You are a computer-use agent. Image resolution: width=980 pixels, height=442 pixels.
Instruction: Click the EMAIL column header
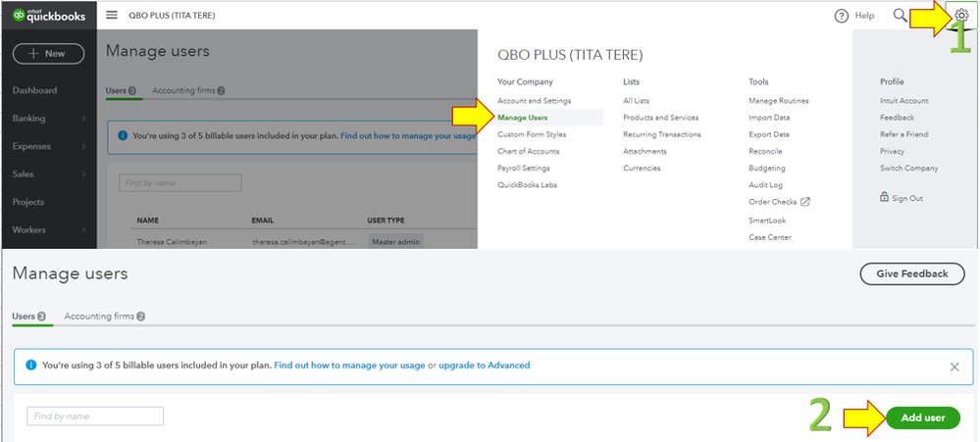point(263,221)
